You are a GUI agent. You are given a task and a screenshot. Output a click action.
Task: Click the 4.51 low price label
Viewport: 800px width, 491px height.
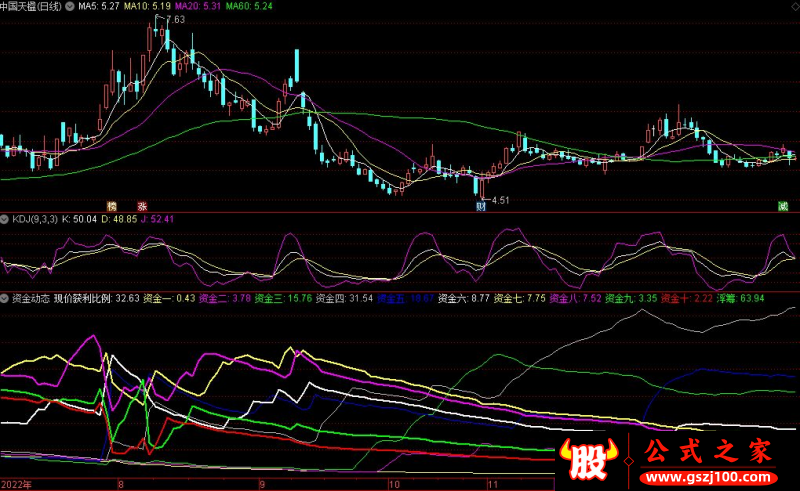499,200
